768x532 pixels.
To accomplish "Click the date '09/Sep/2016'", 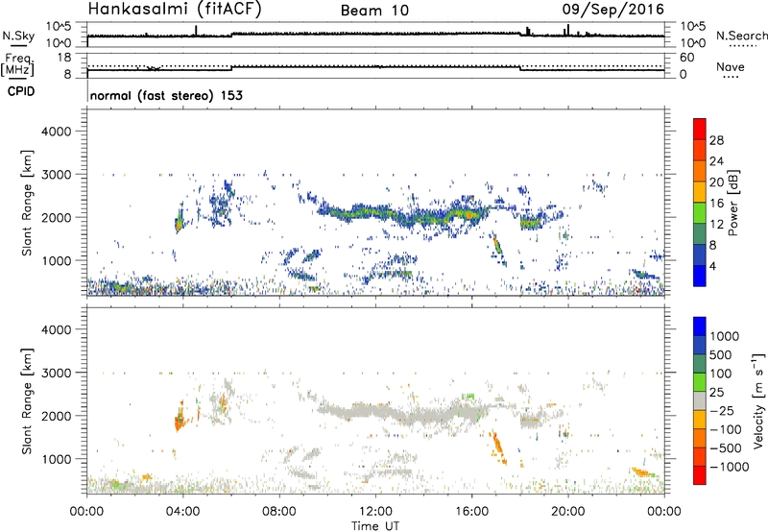I will (x=612, y=10).
